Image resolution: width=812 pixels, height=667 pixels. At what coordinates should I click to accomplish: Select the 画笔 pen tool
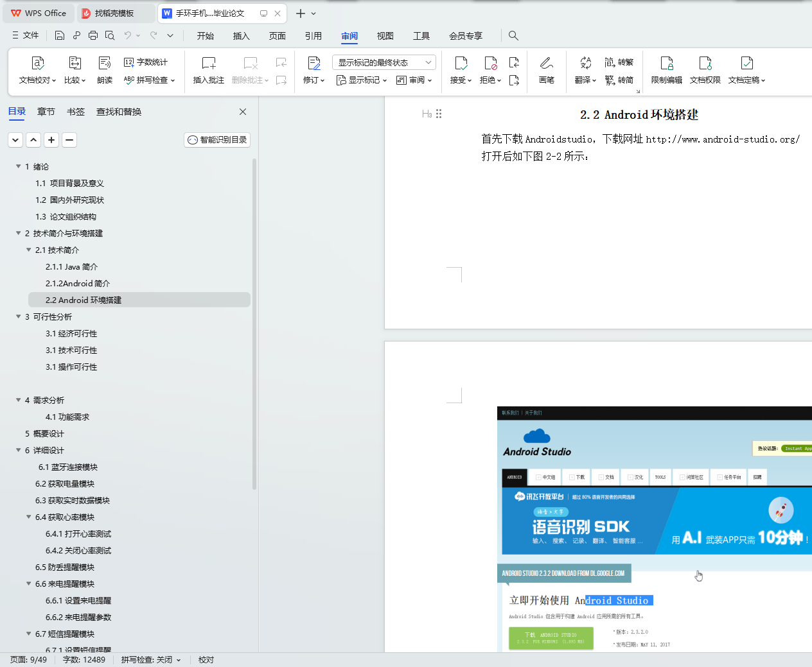click(x=547, y=71)
